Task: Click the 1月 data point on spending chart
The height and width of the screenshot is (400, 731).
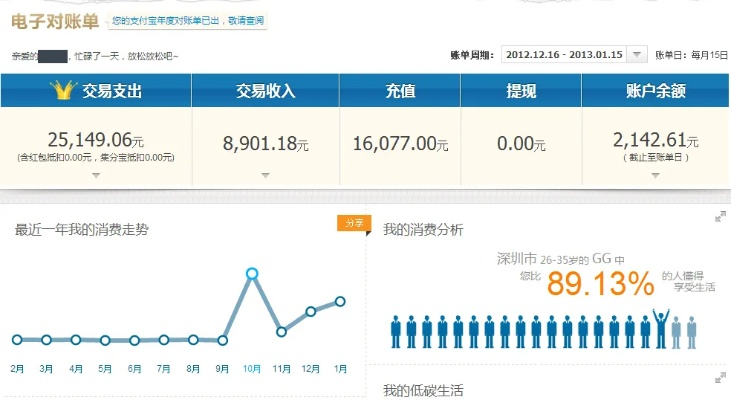Action: pos(340,301)
